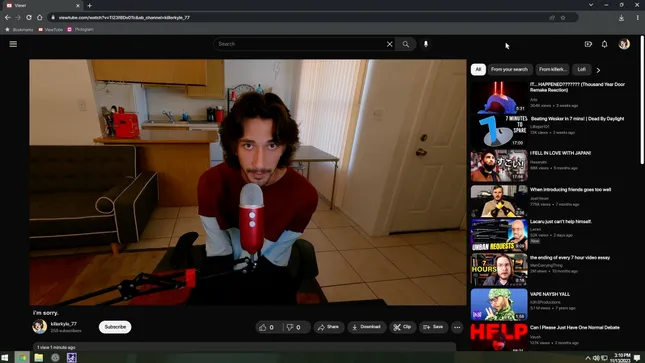Like the video with thumbs up

(x=267, y=327)
